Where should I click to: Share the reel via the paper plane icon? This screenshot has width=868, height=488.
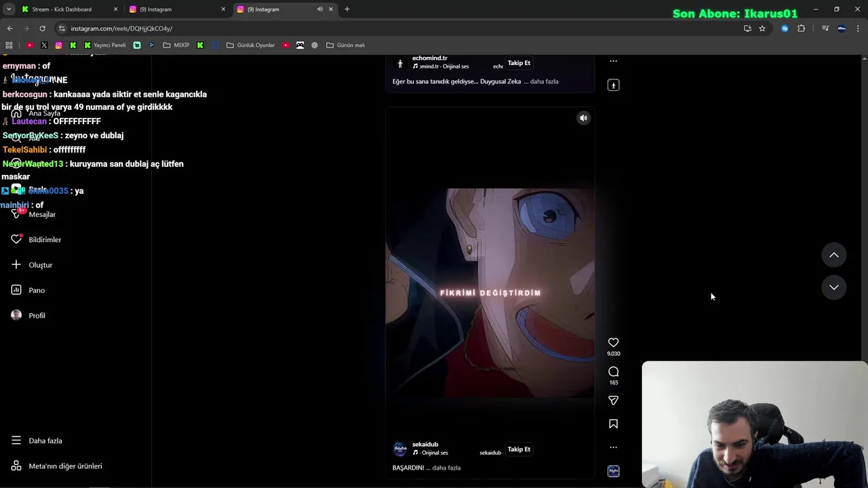tap(613, 401)
